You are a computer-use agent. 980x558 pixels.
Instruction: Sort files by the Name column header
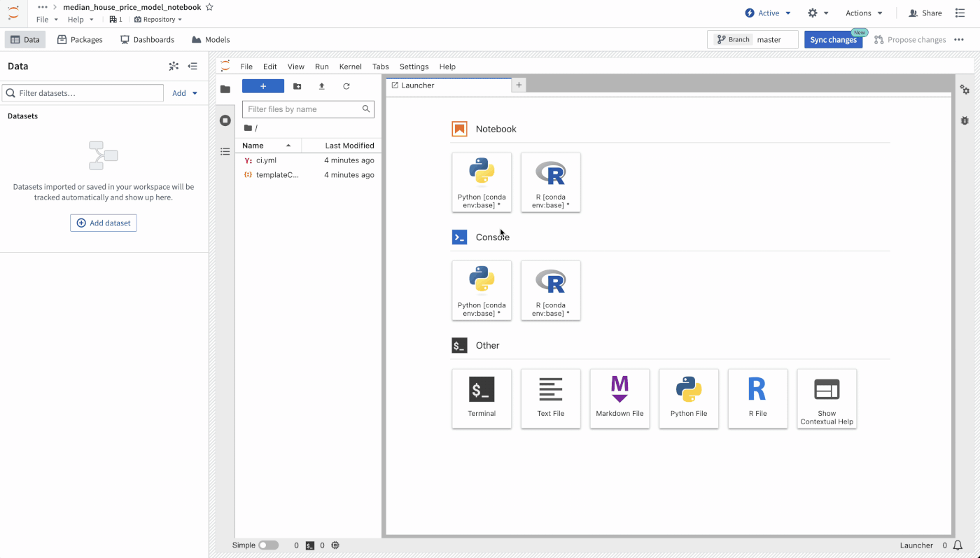269,146
